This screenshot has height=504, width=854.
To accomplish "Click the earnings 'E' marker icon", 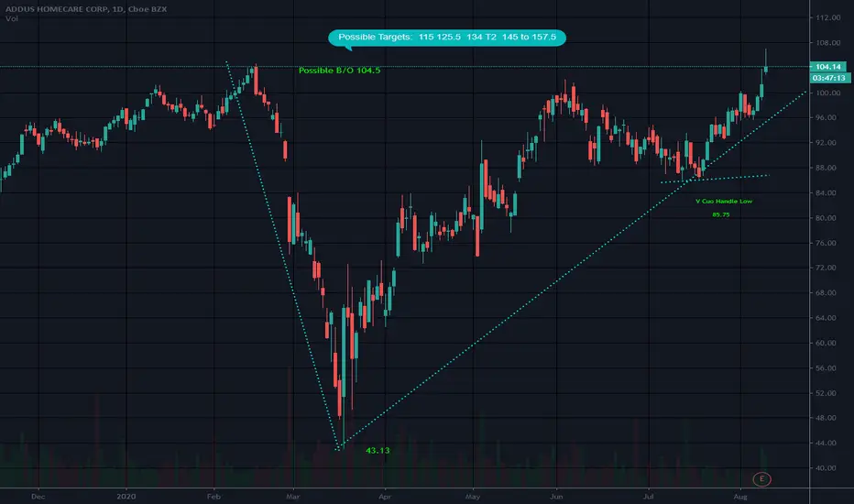I will (760, 477).
